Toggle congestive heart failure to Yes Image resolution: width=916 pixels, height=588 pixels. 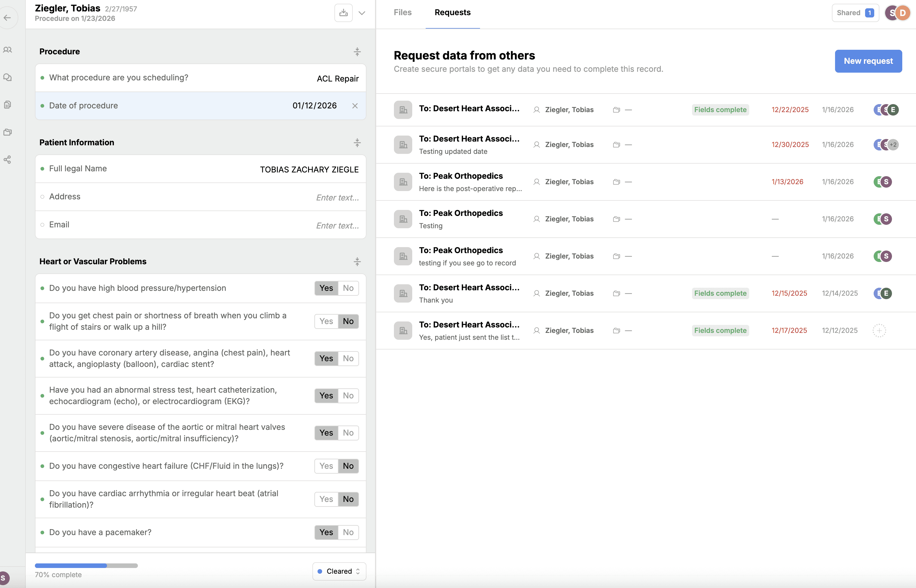point(326,466)
